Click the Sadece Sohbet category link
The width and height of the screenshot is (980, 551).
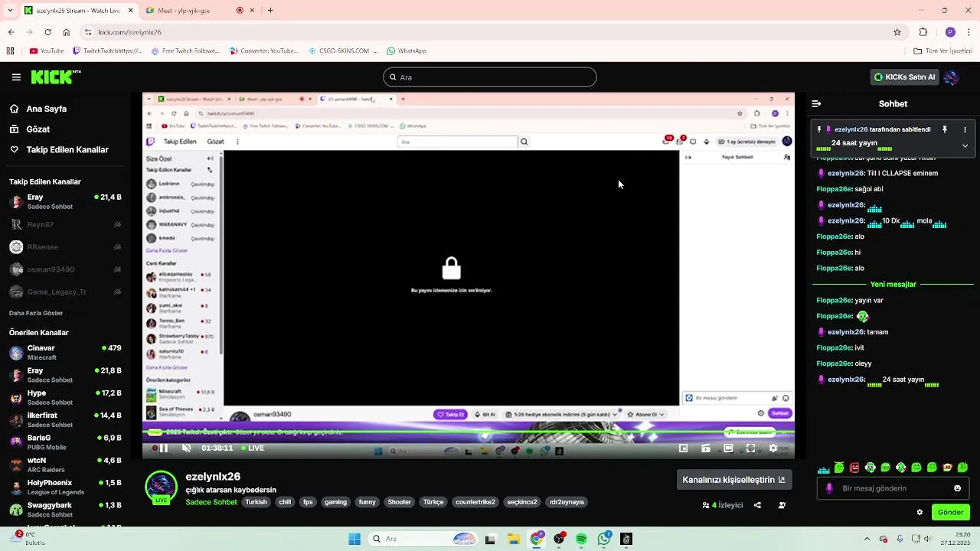pos(211,502)
